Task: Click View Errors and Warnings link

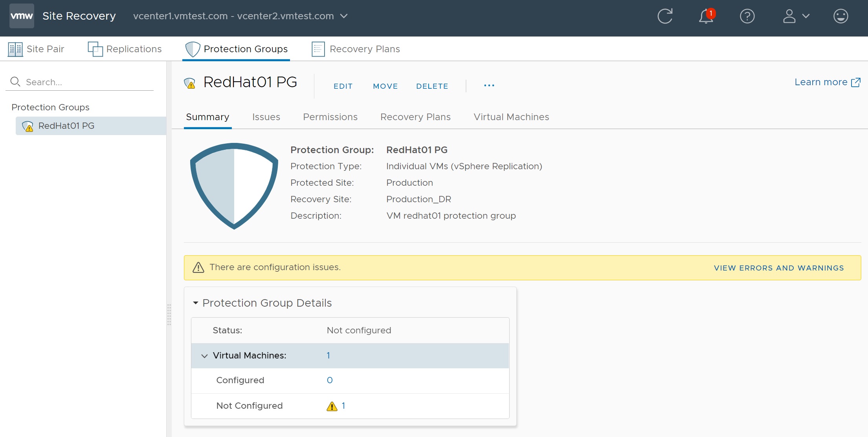Action: pos(778,268)
